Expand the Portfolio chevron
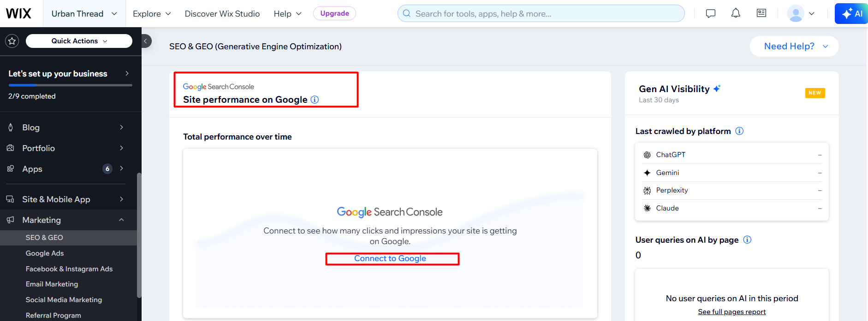 (x=121, y=148)
